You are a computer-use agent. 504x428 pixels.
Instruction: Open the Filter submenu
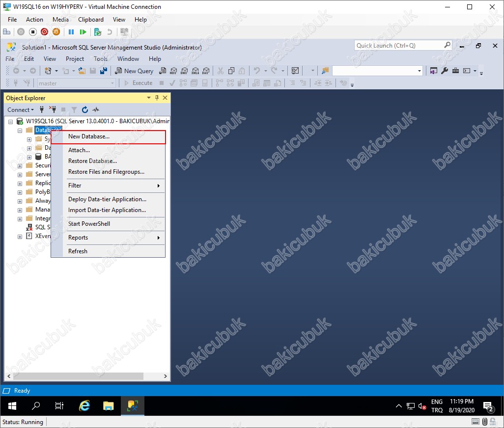(108, 186)
